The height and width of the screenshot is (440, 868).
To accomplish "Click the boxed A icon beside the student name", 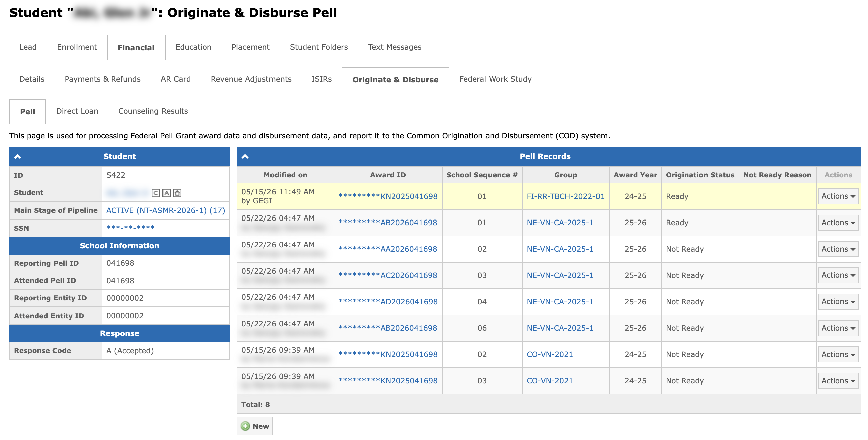I will point(167,193).
